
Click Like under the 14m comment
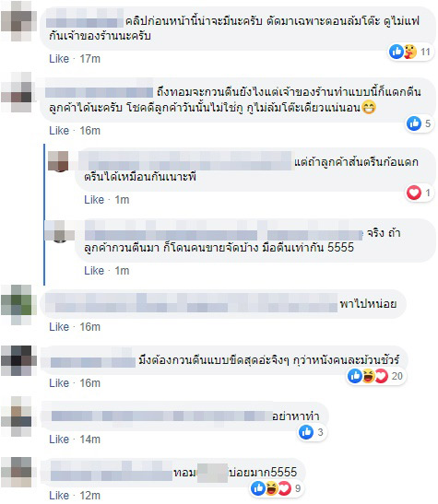pyautogui.click(x=59, y=440)
